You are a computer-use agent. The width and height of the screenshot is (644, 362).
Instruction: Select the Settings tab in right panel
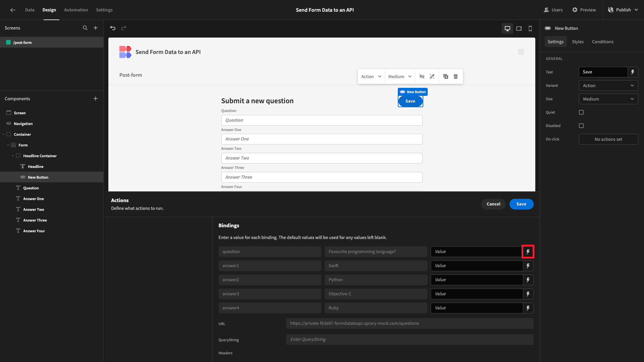(556, 42)
